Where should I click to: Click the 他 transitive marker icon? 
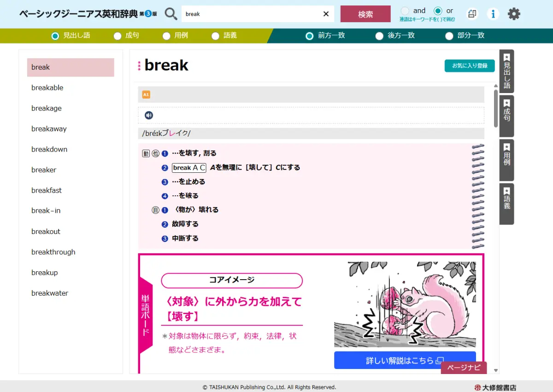[x=155, y=153]
